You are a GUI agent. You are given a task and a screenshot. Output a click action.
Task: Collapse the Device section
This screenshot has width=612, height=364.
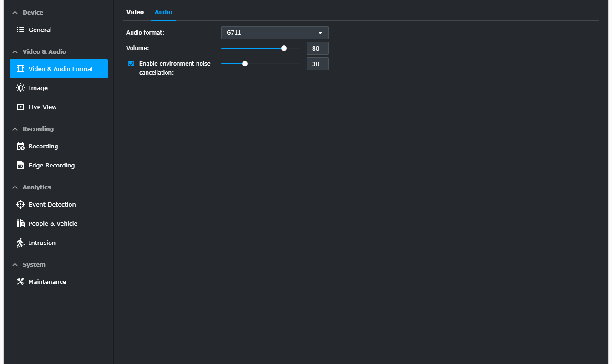point(15,13)
